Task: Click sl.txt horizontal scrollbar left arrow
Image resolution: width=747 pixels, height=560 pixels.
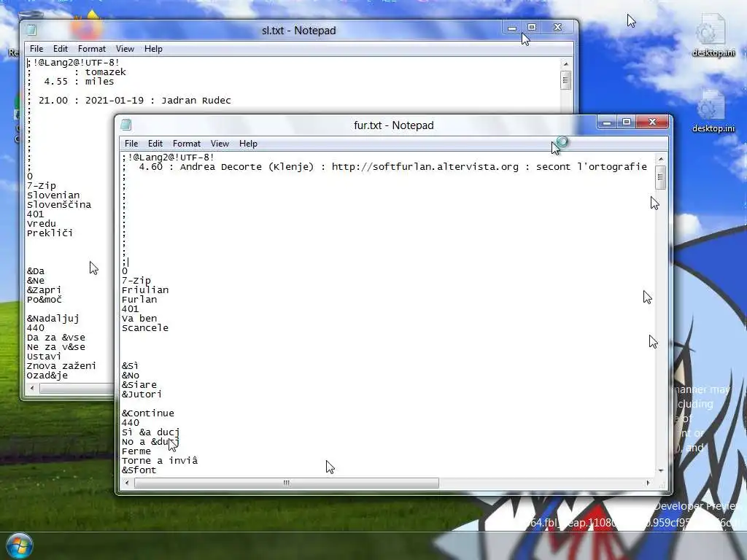Action: point(32,388)
